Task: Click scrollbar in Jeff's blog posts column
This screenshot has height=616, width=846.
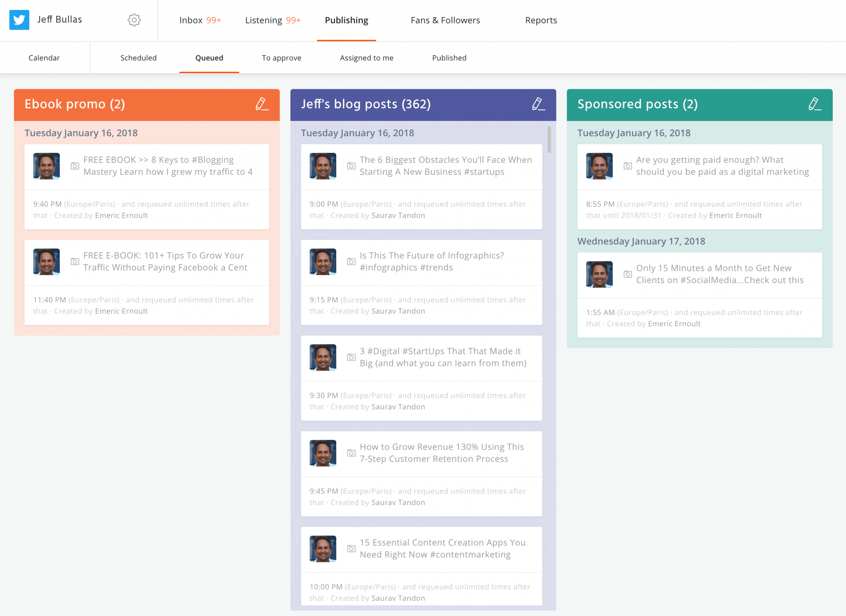Action: click(x=549, y=140)
